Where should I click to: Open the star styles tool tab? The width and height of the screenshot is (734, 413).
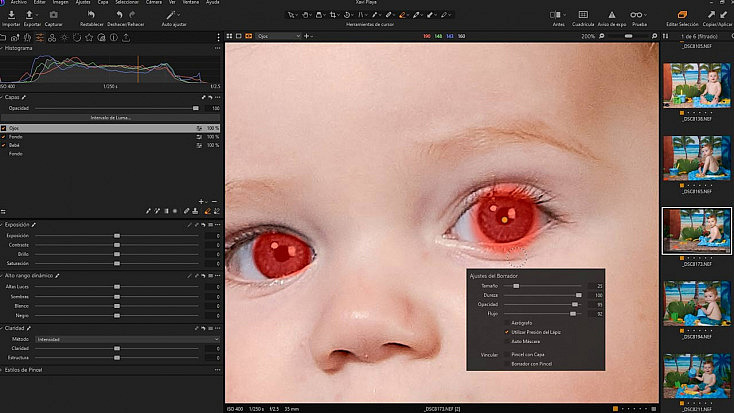(89, 38)
